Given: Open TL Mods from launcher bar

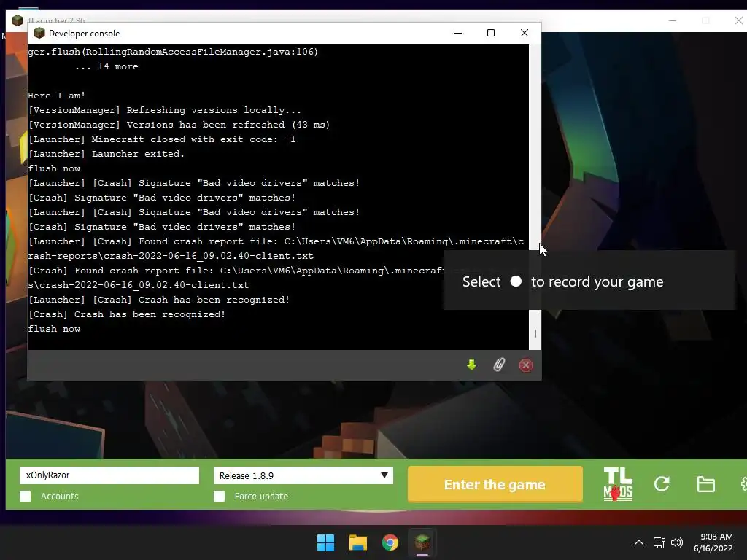Looking at the screenshot, I should click(618, 484).
